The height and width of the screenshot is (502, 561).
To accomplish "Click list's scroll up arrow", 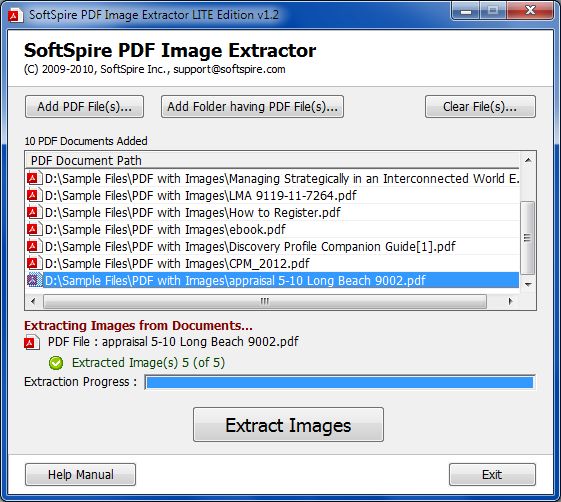I will [528, 160].
